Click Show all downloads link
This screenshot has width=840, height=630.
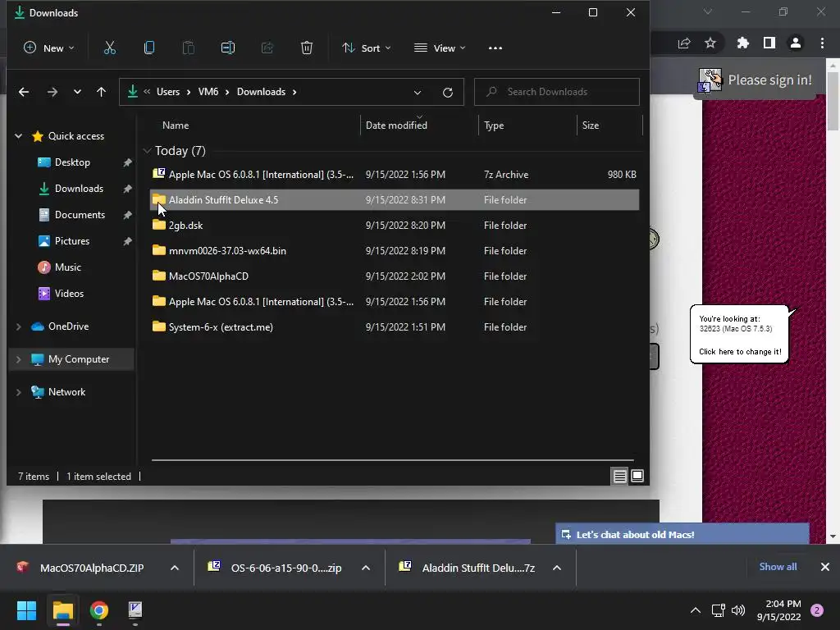[778, 567]
